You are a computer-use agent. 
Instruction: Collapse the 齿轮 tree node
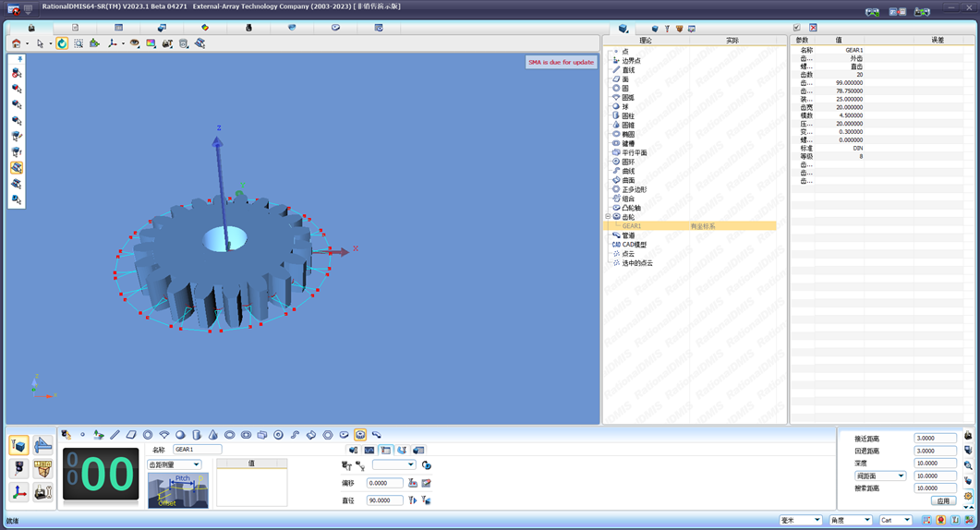pos(608,217)
